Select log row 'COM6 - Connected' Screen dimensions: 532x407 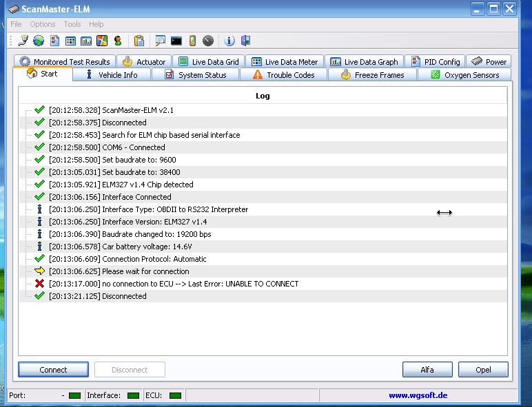(x=263, y=147)
